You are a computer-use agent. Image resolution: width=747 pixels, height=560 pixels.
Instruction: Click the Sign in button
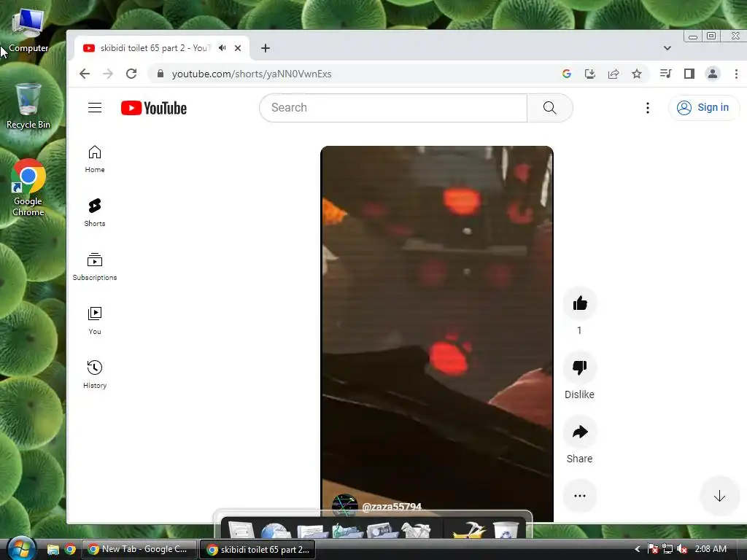pos(704,108)
